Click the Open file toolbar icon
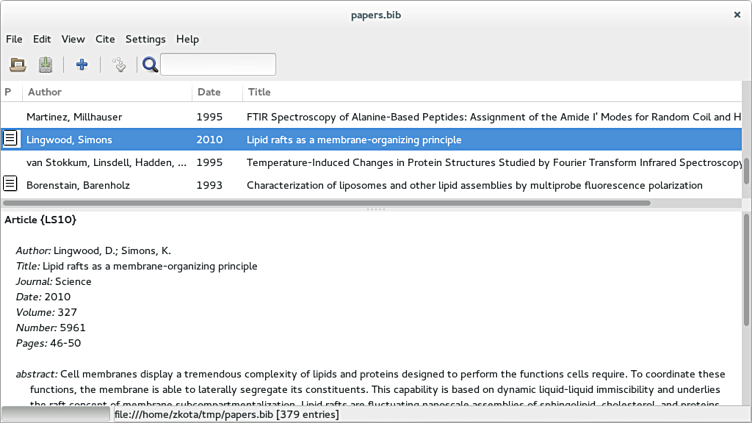The height and width of the screenshot is (423, 752). point(17,65)
